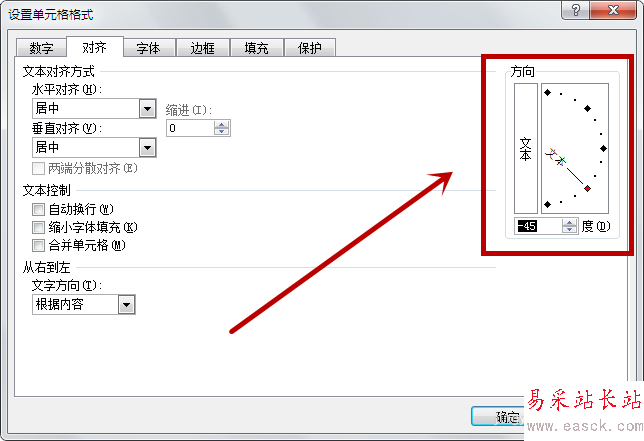
Task: Click the top diamond on orientation dial
Action: (x=547, y=92)
